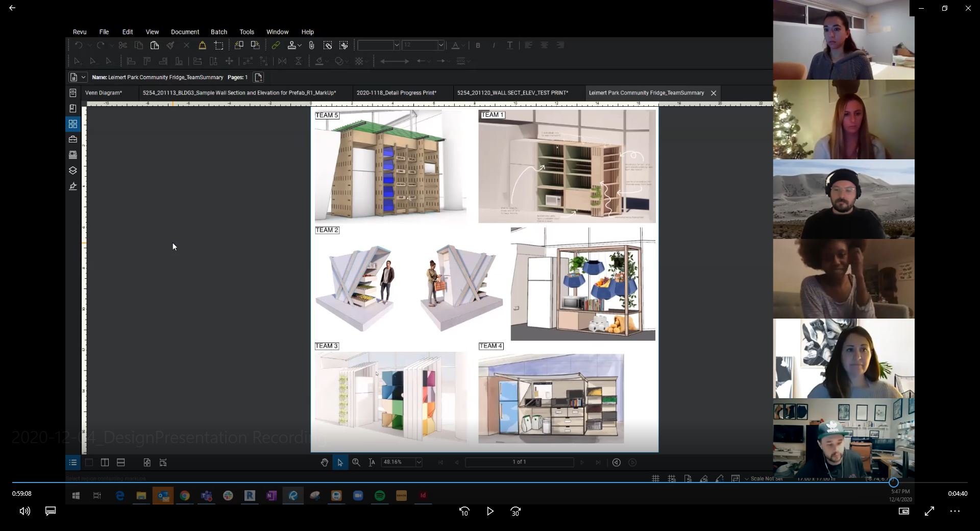
Task: Open captions and subtitles menu in video player
Action: pyautogui.click(x=51, y=511)
